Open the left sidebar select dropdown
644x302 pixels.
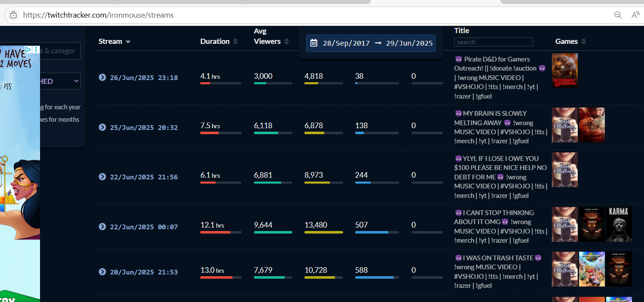(x=60, y=81)
